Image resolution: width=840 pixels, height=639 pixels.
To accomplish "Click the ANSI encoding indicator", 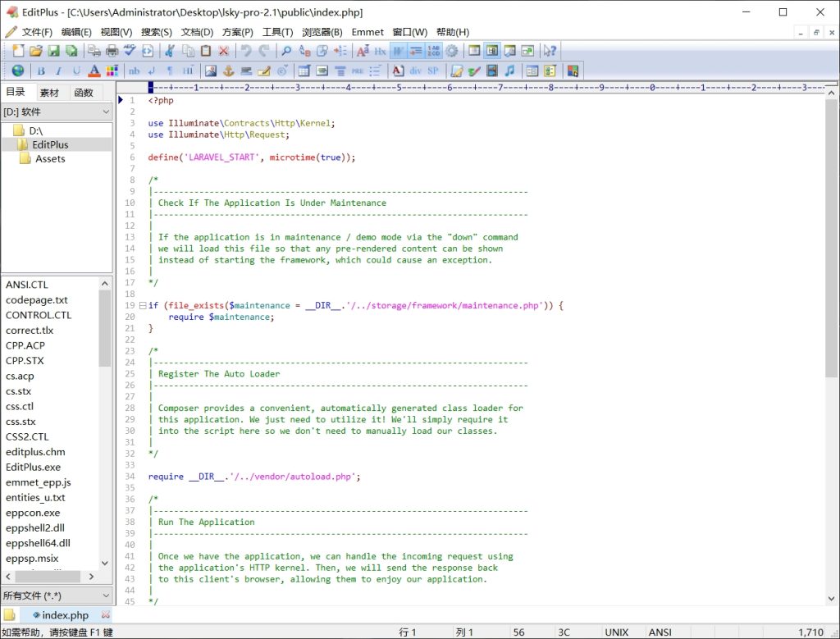I will click(660, 632).
